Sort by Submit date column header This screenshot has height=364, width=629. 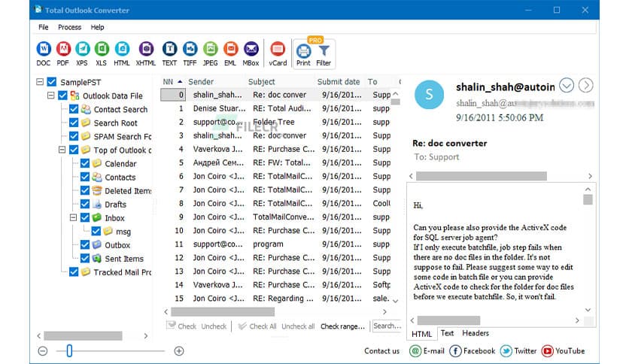click(x=339, y=82)
